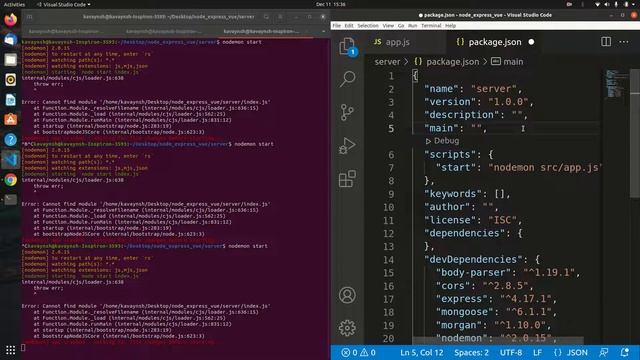The height and width of the screenshot is (360, 640).
Task: Add a new terminal tab
Action: [29, 17]
